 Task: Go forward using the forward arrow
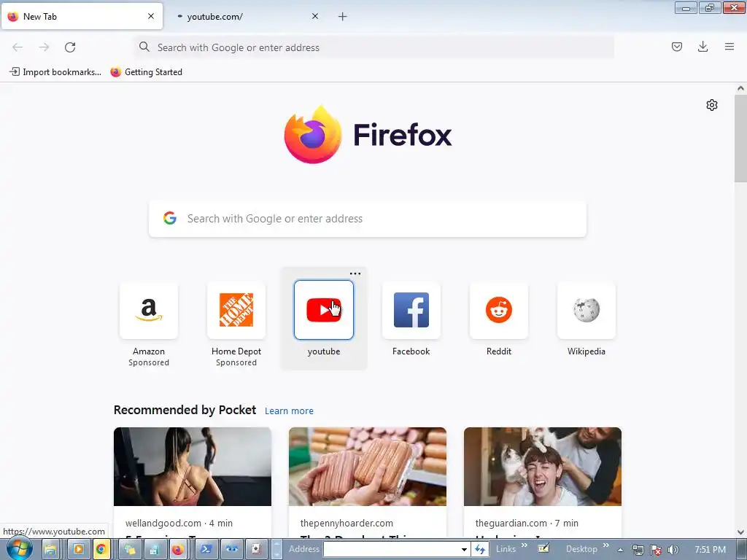click(44, 47)
